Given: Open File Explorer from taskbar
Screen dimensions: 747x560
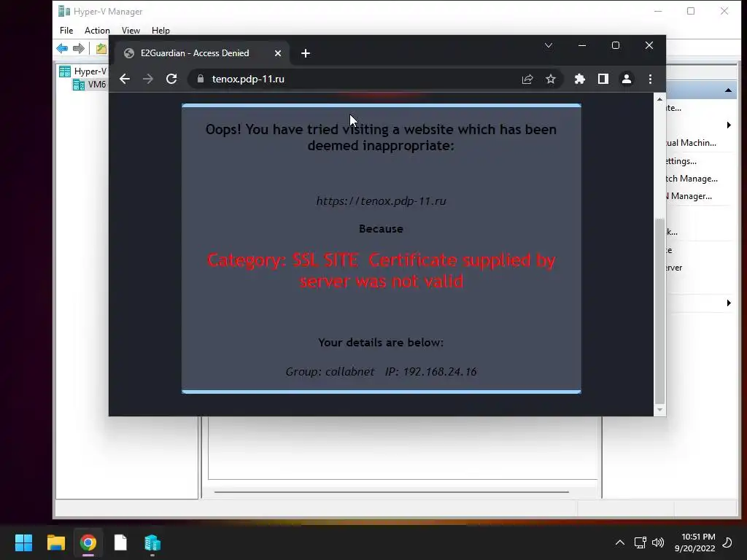Looking at the screenshot, I should point(55,542).
